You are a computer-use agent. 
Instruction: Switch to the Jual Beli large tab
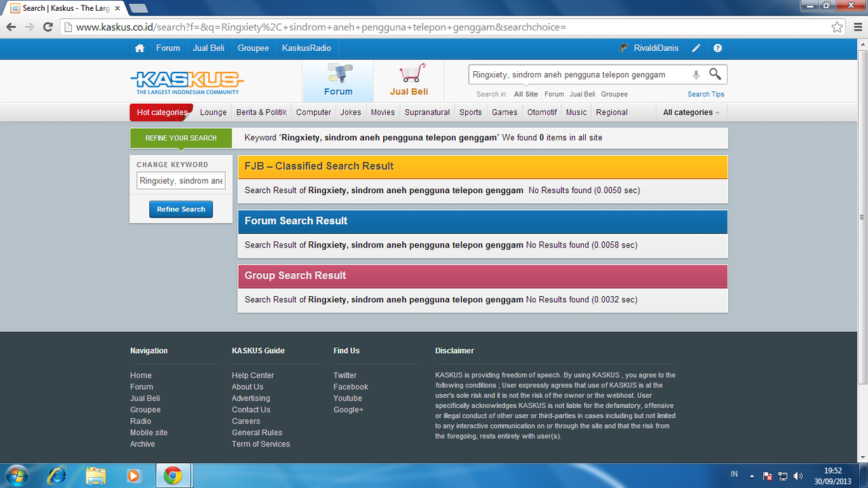click(x=409, y=81)
